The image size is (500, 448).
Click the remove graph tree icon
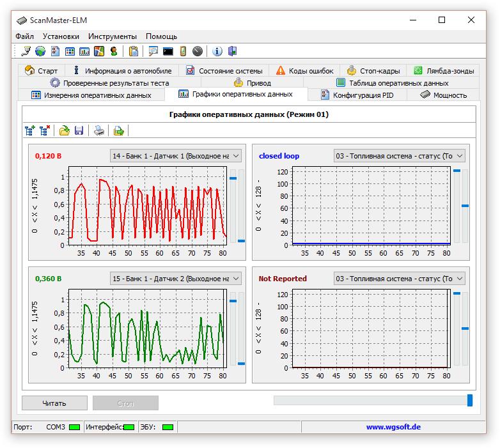(x=44, y=131)
